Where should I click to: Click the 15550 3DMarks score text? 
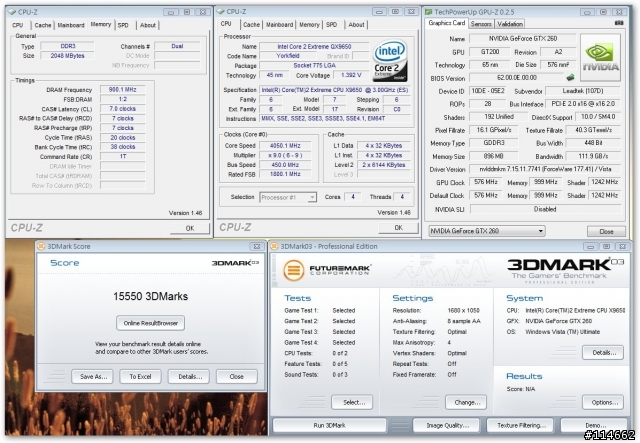click(150, 296)
